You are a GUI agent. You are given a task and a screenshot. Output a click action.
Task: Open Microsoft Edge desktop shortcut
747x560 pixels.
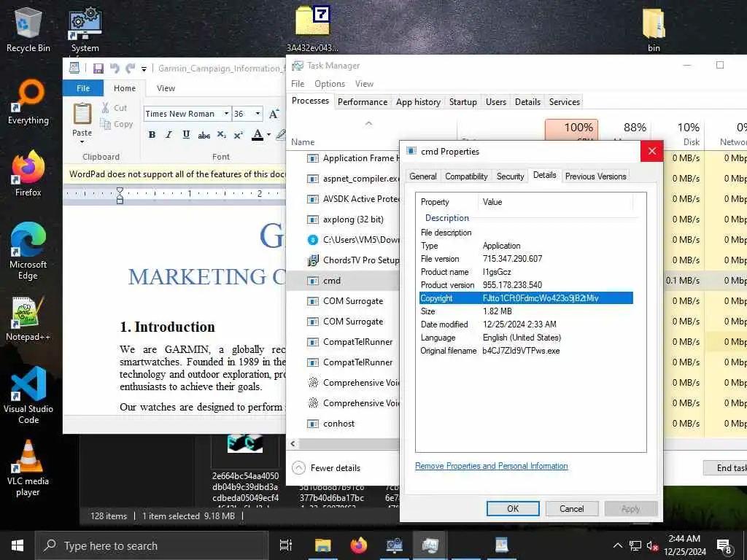28,251
